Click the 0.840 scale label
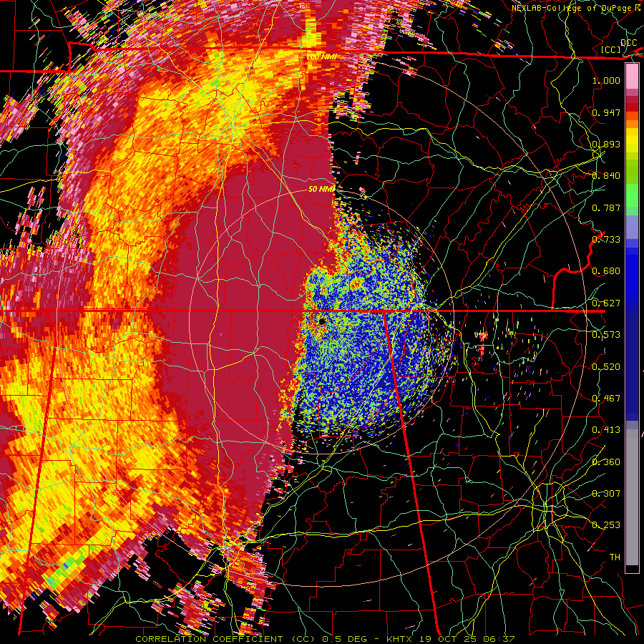The image size is (644, 644). pyautogui.click(x=606, y=176)
